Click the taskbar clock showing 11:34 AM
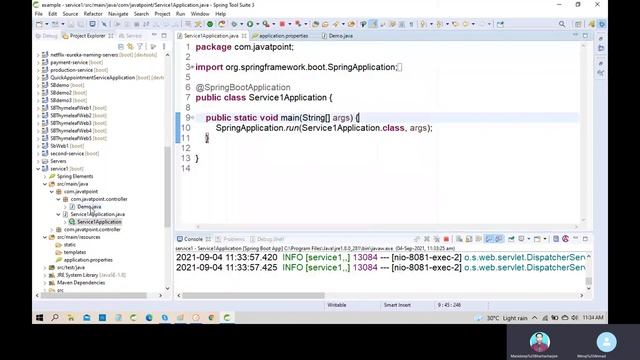 point(593,318)
